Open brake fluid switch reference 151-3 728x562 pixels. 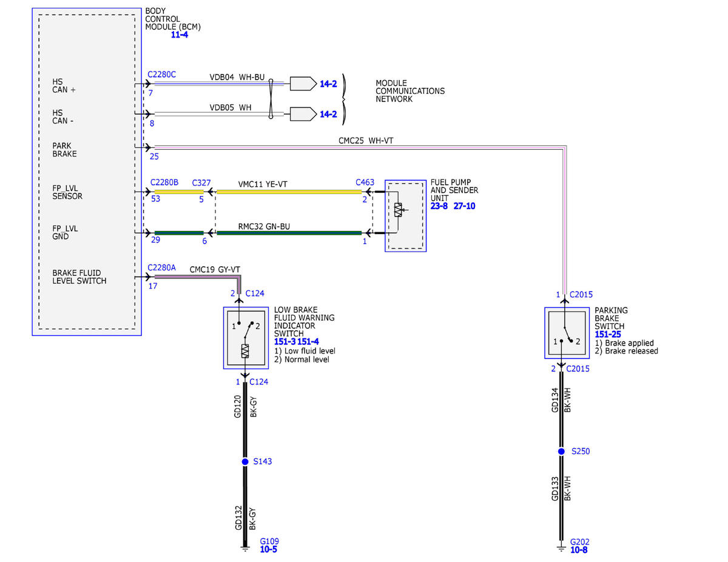pos(284,342)
